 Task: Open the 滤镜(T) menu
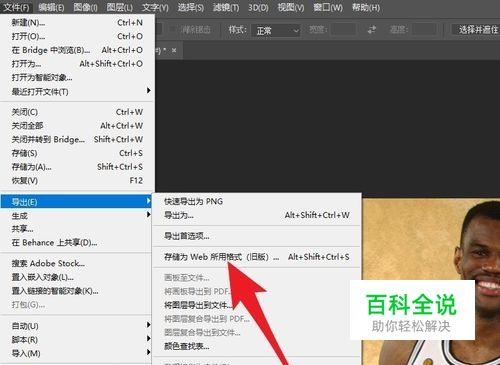click(x=226, y=7)
